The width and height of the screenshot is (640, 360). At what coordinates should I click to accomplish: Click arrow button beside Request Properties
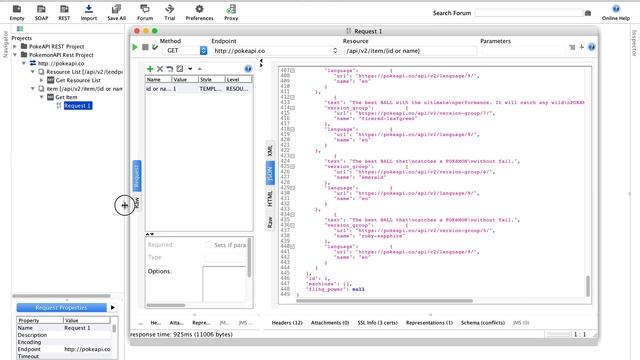[x=113, y=307]
